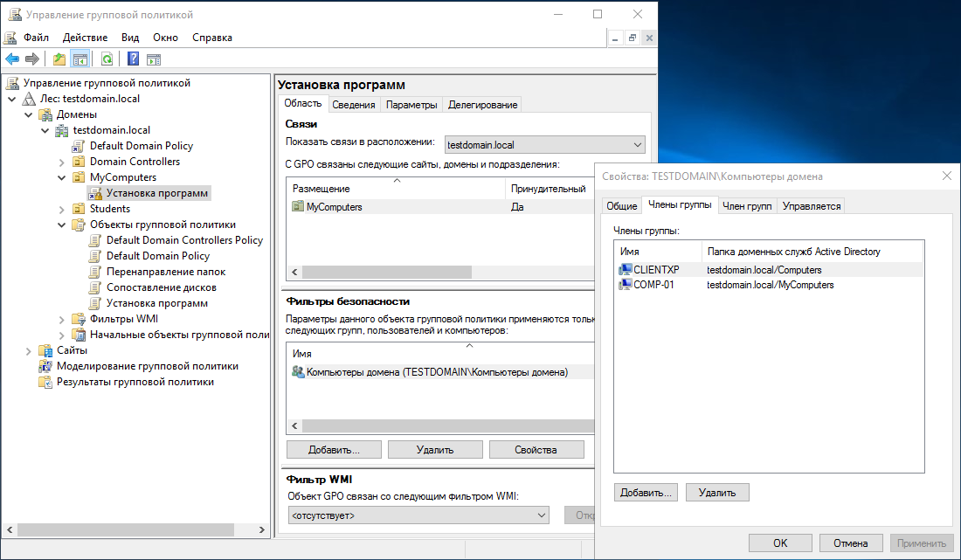Click OK in the properties dialog

pyautogui.click(x=780, y=543)
